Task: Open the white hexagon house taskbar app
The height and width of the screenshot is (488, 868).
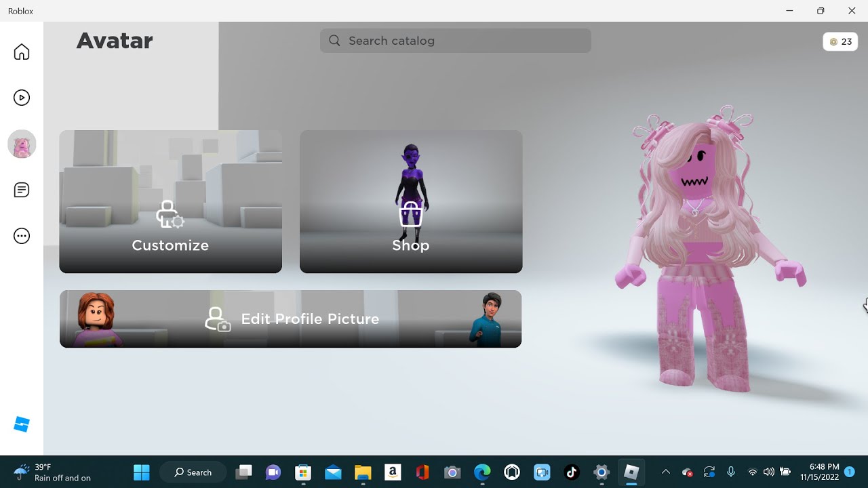Action: pyautogui.click(x=512, y=472)
